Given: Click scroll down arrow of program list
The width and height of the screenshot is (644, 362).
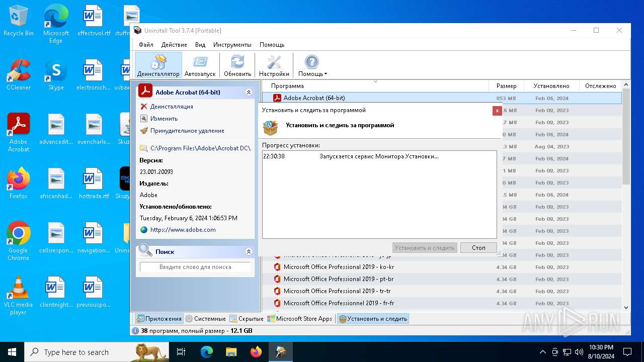Looking at the screenshot, I should point(626,308).
